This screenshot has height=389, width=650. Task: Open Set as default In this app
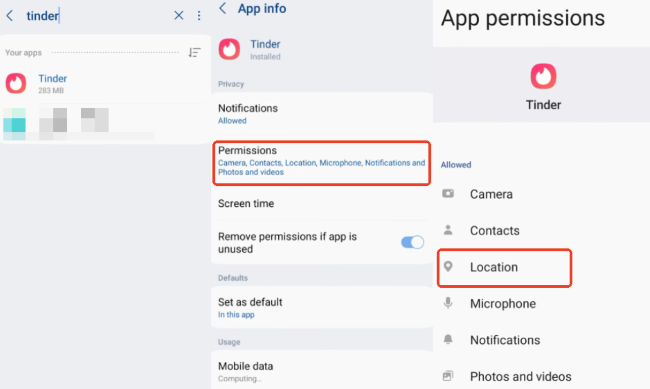[322, 308]
